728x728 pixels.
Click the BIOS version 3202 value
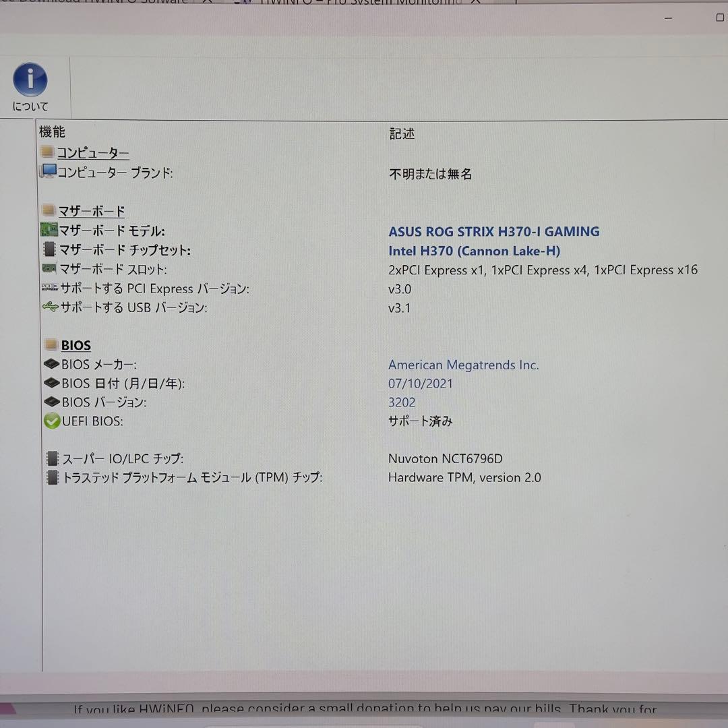[402, 402]
